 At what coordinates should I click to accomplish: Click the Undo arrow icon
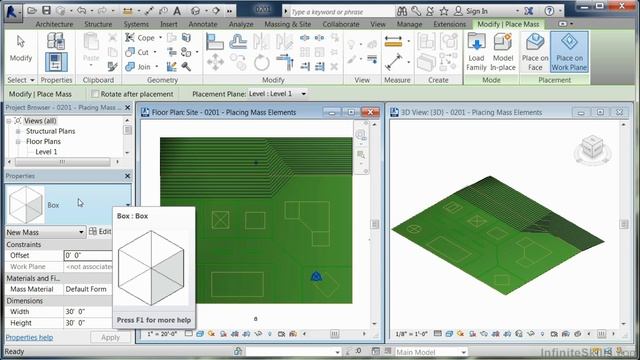(x=82, y=11)
